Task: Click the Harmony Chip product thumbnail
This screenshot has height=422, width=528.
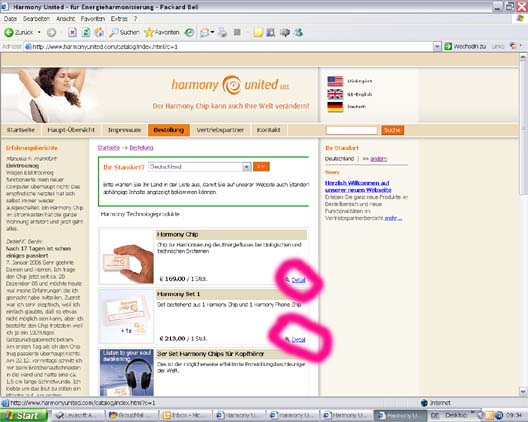Action: tap(127, 257)
